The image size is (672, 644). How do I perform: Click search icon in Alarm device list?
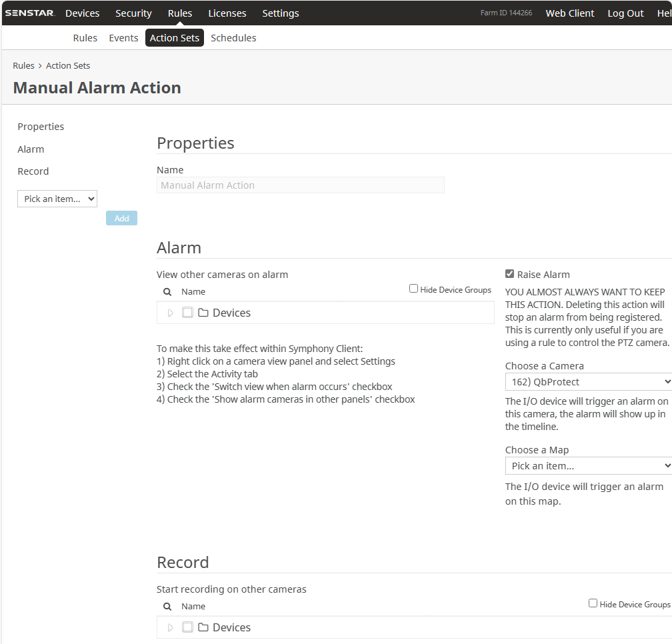tap(167, 292)
